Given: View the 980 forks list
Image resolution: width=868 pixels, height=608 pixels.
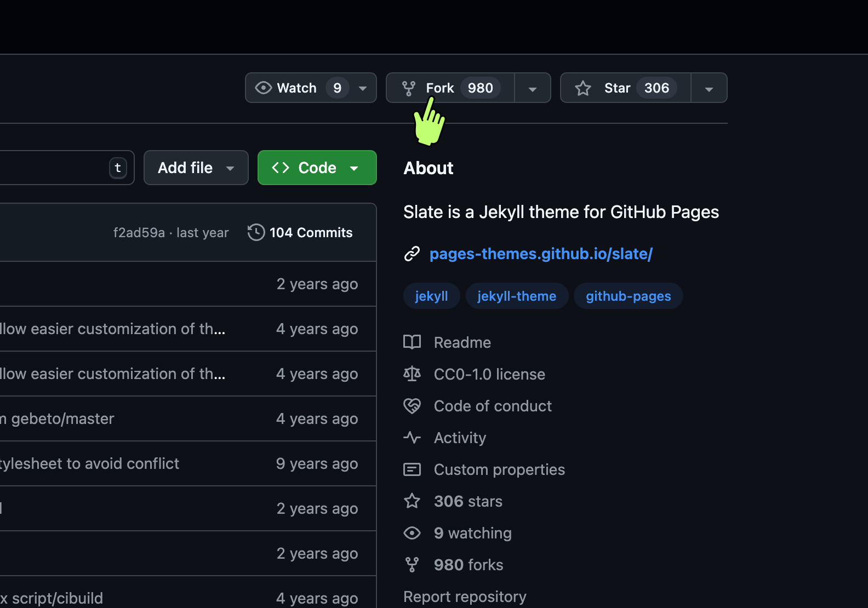Looking at the screenshot, I should point(469,565).
